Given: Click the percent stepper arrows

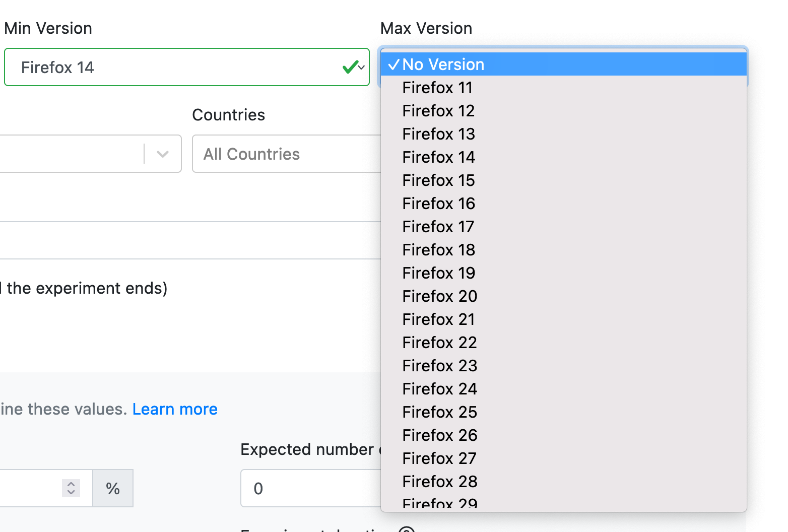Looking at the screenshot, I should pos(71,488).
